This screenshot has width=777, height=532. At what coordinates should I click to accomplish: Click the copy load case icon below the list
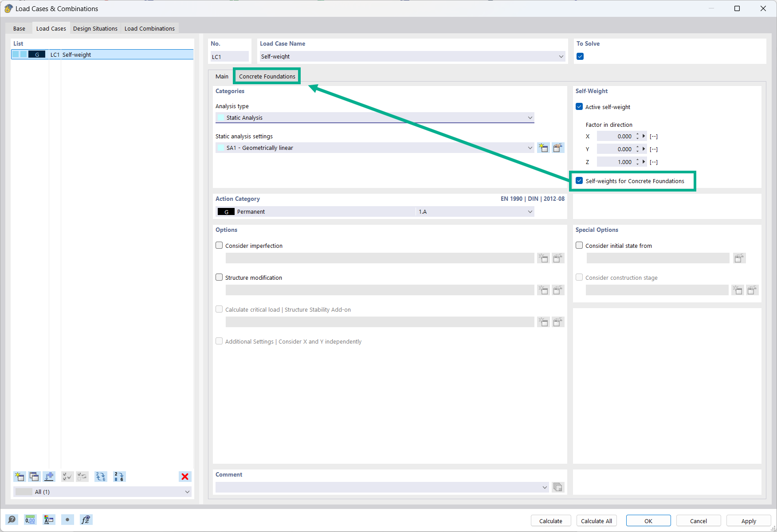[34, 477]
